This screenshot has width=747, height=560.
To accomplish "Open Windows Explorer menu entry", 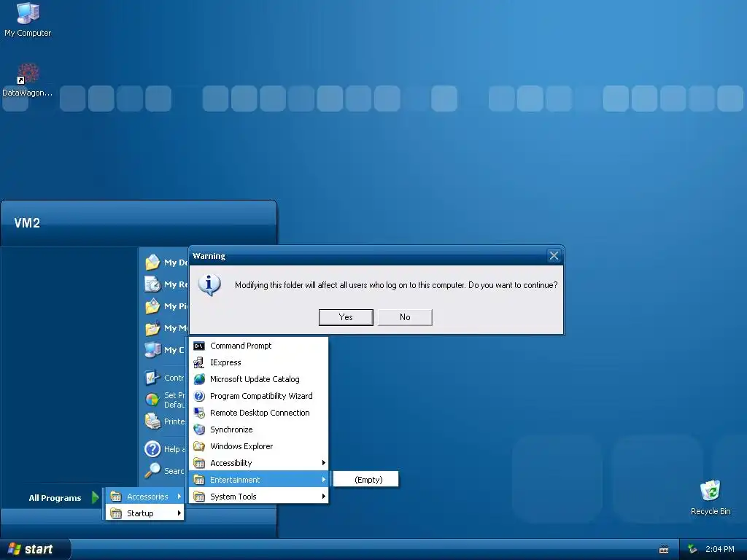I will [259, 446].
